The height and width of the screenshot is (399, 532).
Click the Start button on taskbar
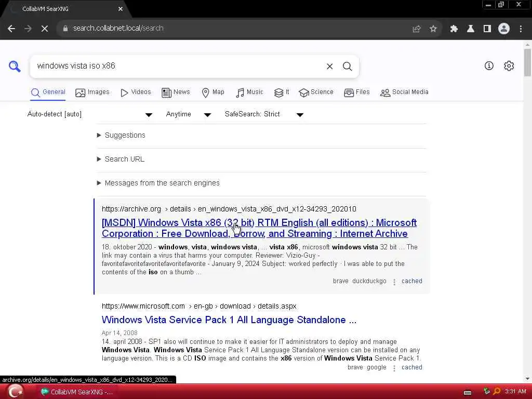click(15, 392)
